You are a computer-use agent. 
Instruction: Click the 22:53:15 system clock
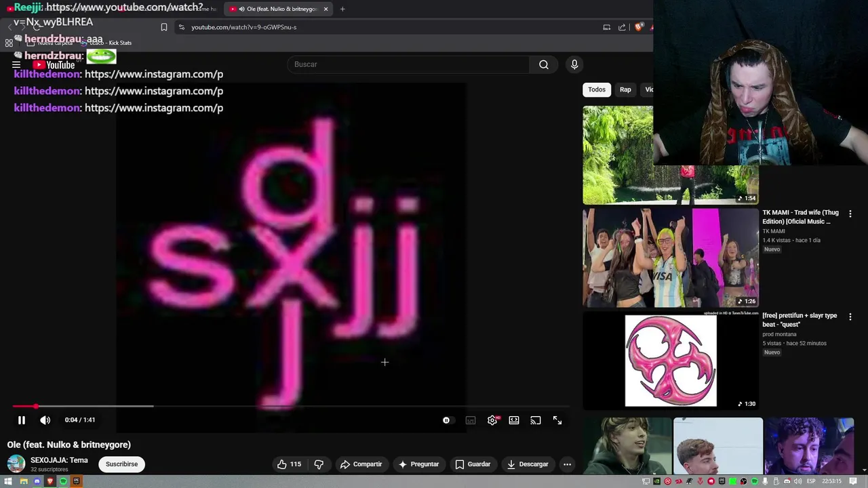tap(832, 481)
